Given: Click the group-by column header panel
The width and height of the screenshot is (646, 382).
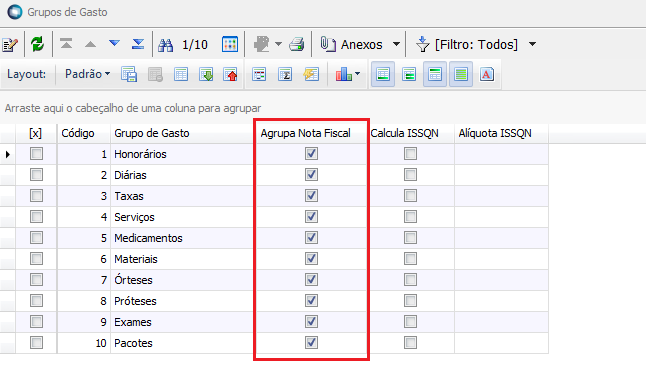Looking at the screenshot, I should click(323, 108).
